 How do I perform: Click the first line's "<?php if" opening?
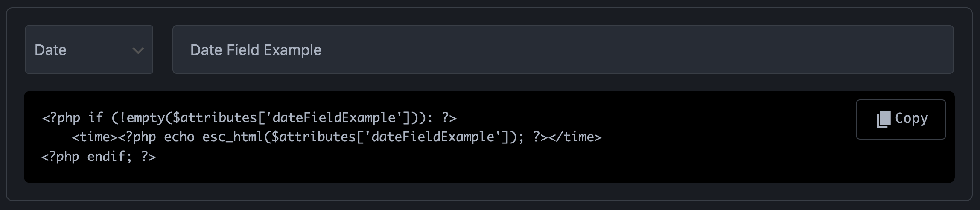tap(72, 117)
